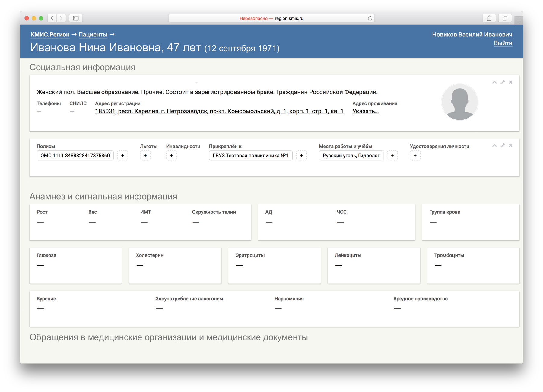The width and height of the screenshot is (543, 392).
Task: Go back in browser history
Action: coord(52,18)
